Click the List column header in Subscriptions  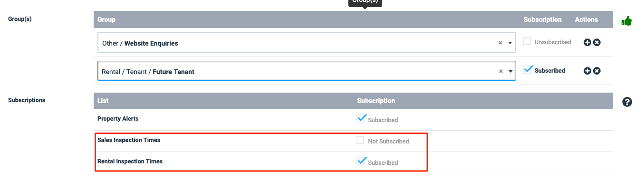tap(103, 101)
